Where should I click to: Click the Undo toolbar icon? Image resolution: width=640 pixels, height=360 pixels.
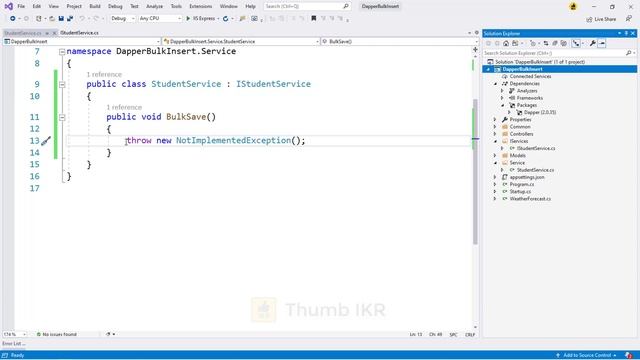tap(82, 18)
